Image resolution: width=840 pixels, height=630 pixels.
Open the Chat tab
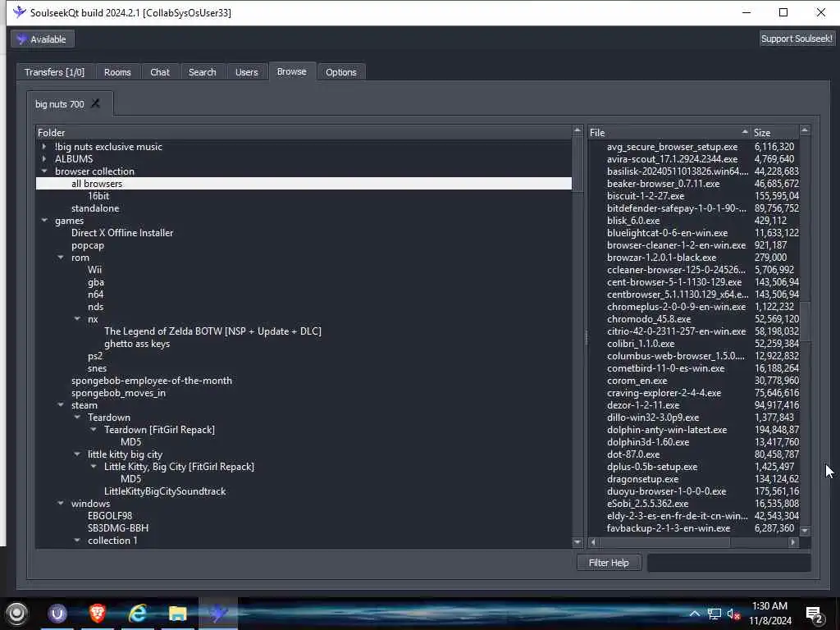click(160, 72)
